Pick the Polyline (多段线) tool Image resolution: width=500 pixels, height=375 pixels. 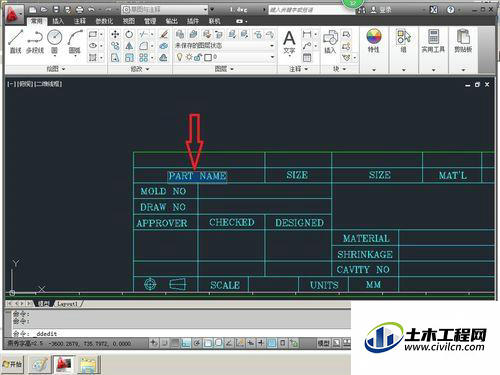pyautogui.click(x=35, y=41)
